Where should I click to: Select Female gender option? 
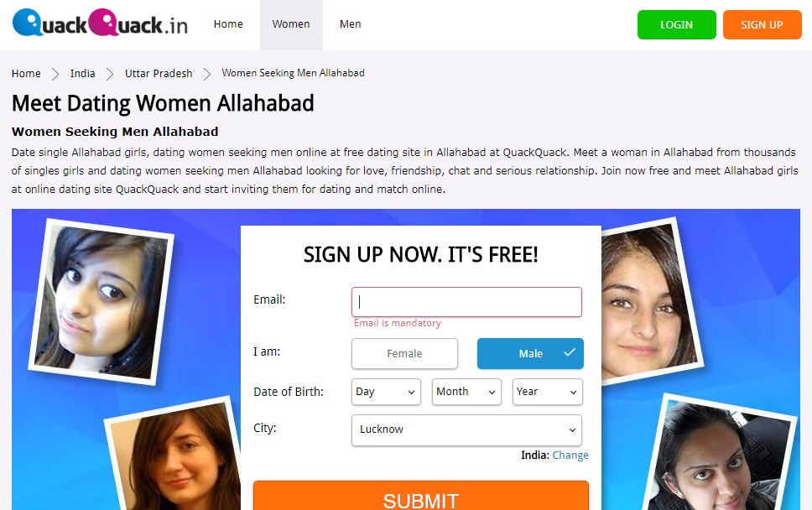pos(404,354)
